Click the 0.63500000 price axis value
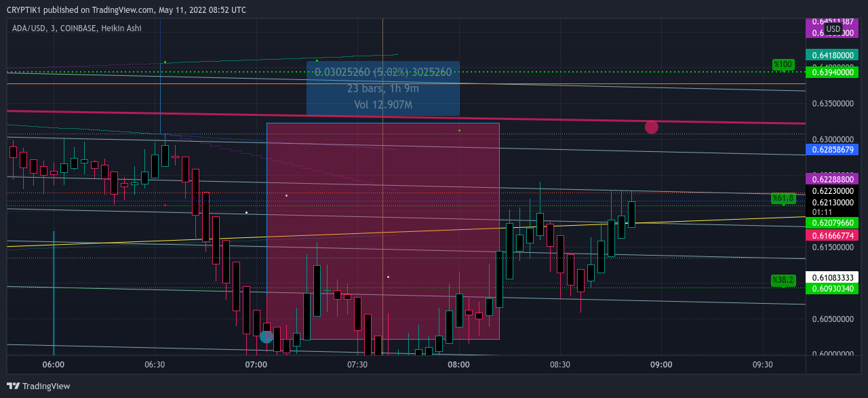This screenshot has height=398, width=868. tap(834, 104)
